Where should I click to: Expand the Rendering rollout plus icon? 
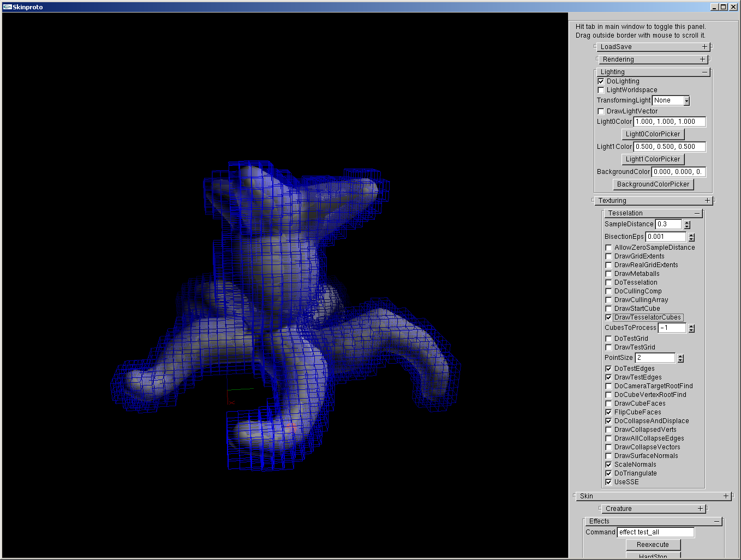[702, 59]
